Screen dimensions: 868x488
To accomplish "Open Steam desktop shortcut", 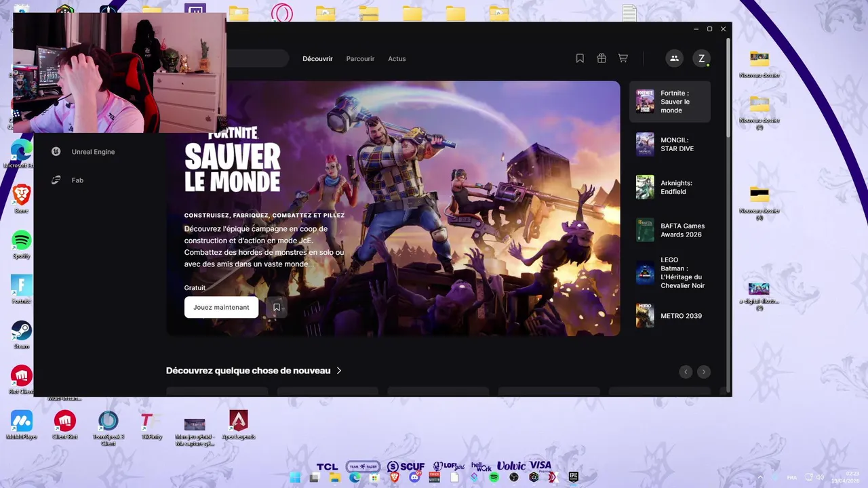I will [x=22, y=335].
